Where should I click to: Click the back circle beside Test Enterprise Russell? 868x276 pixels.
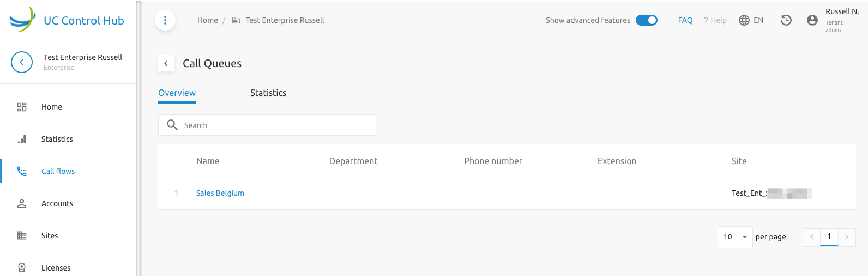22,62
